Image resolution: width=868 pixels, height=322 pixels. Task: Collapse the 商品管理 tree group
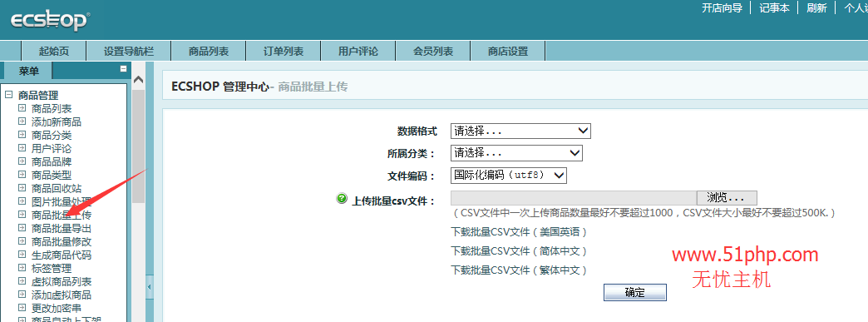click(8, 95)
